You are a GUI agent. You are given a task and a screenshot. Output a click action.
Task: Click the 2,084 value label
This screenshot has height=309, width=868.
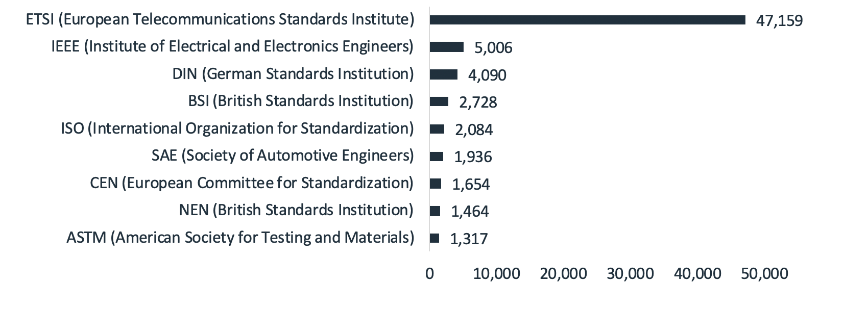click(x=474, y=130)
